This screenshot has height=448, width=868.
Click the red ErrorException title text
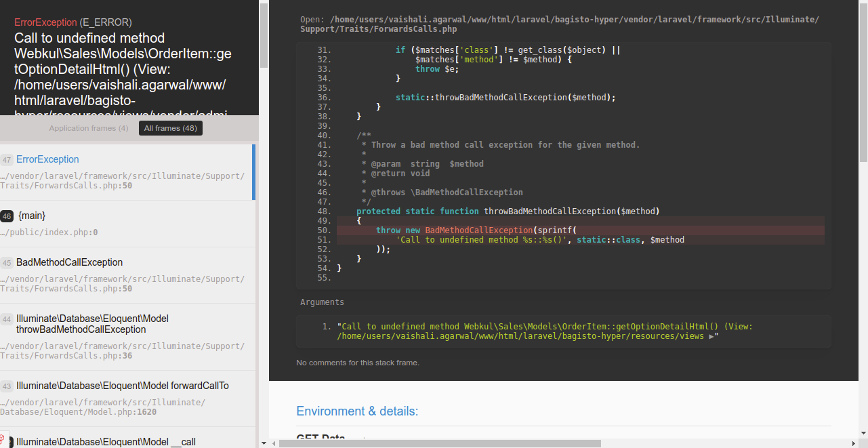45,22
